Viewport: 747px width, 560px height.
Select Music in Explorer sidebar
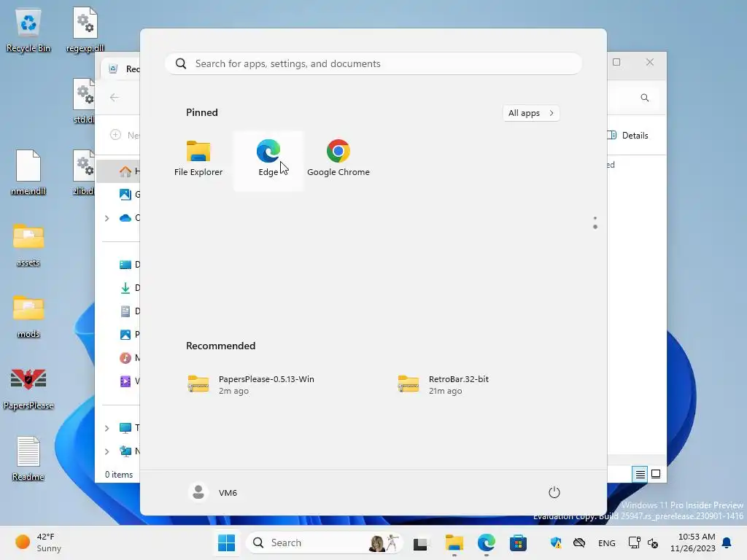point(128,357)
